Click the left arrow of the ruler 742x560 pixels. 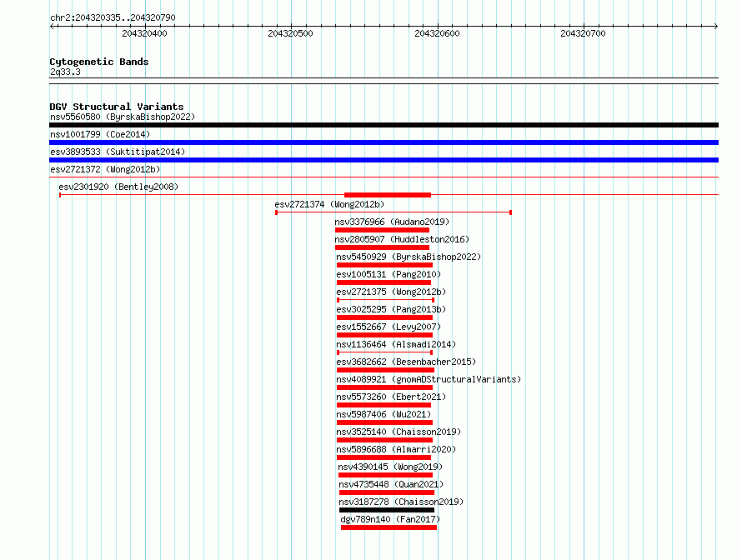click(x=53, y=27)
